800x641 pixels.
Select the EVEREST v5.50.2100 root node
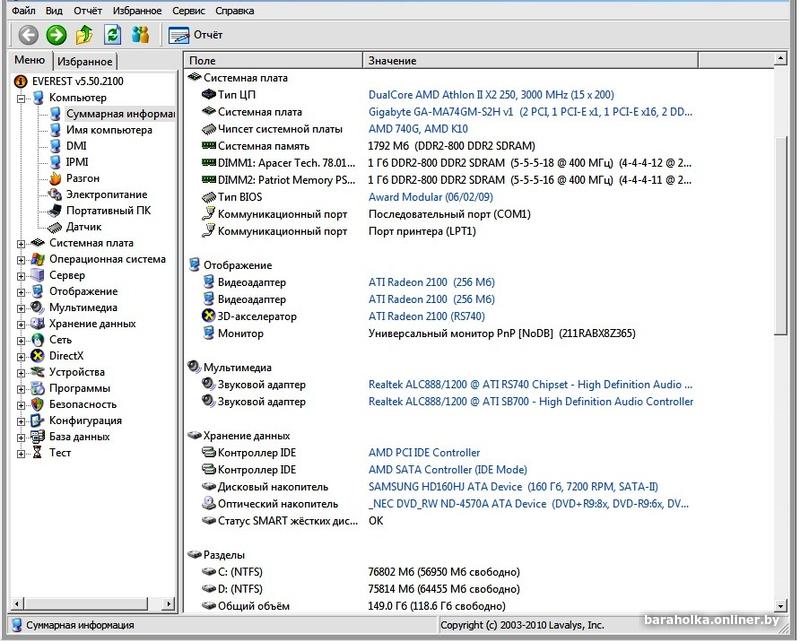pos(75,81)
